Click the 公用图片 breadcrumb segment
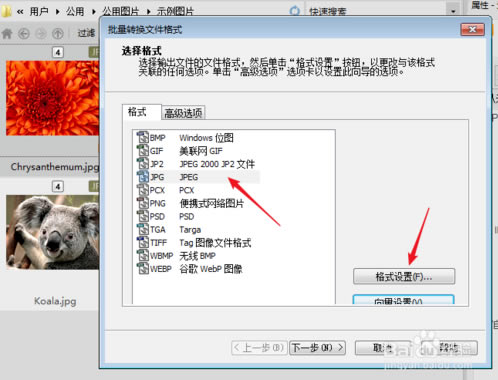Viewport: 498px width, 380px height. click(x=120, y=12)
